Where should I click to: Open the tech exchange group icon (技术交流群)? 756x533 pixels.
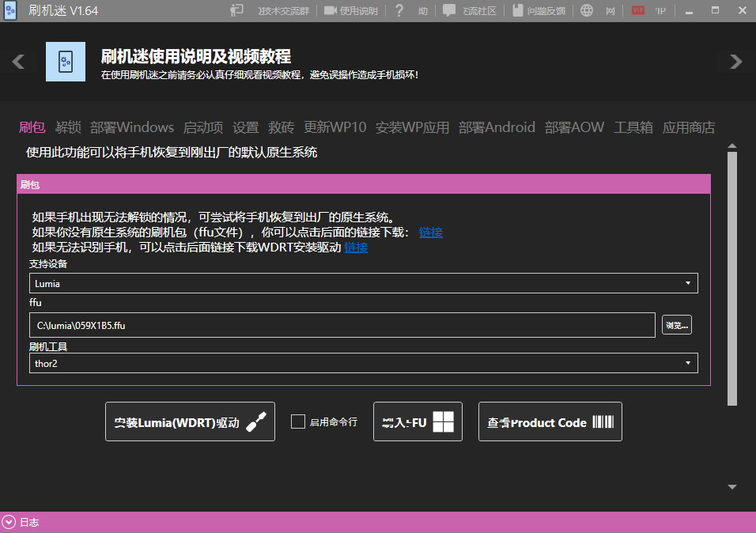237,11
